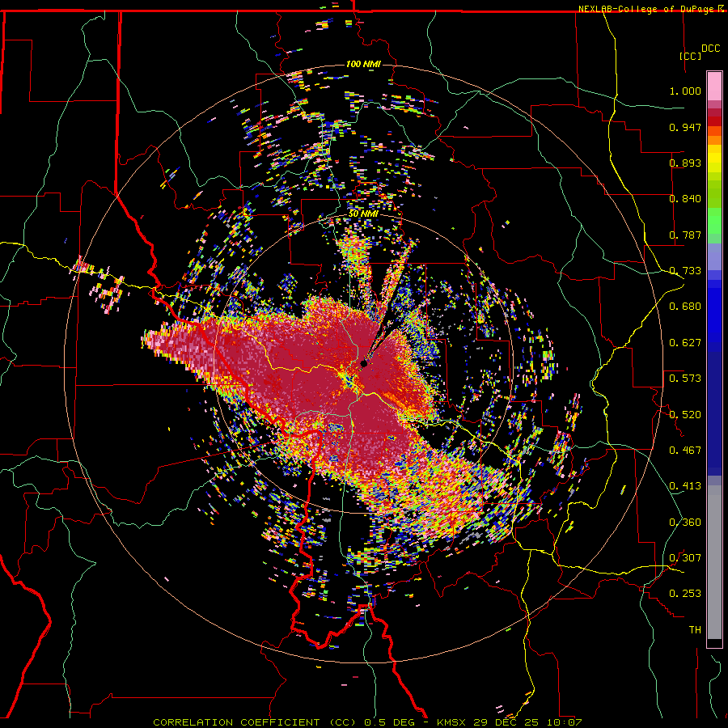Click the black radar site dot at center
728x728 pixels.
pos(364,363)
